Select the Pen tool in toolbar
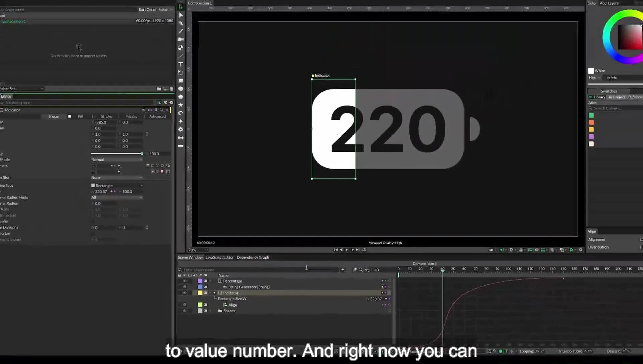The image size is (643, 364). pyautogui.click(x=181, y=23)
